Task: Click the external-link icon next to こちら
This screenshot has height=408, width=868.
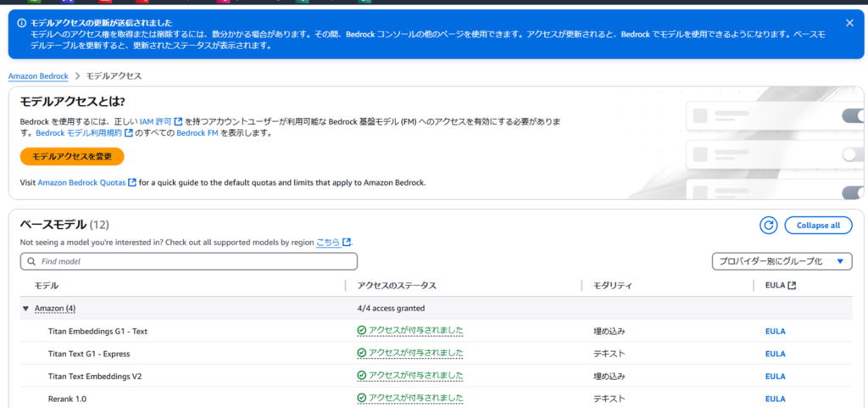Action: tap(347, 242)
